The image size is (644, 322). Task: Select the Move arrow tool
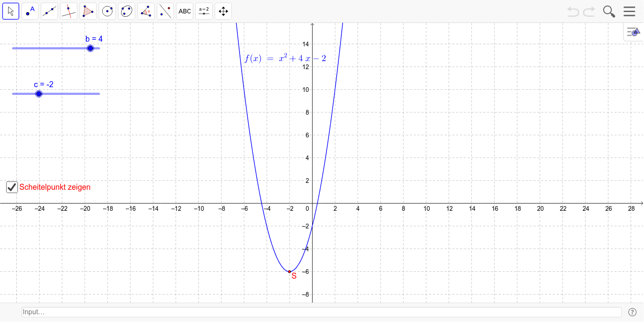(11, 11)
